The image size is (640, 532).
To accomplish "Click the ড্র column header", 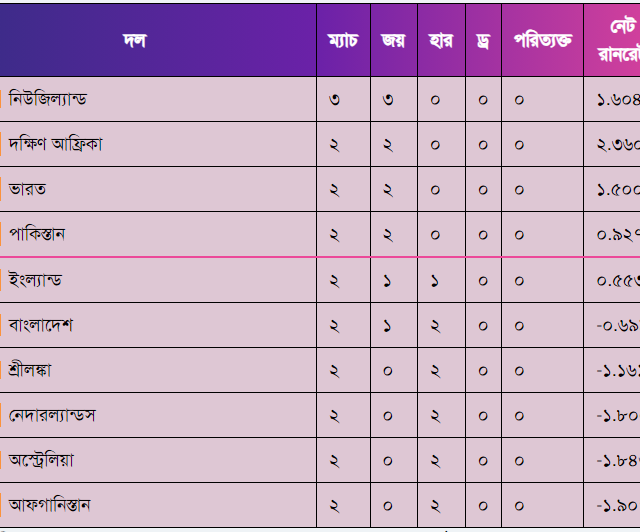I will [x=483, y=41].
